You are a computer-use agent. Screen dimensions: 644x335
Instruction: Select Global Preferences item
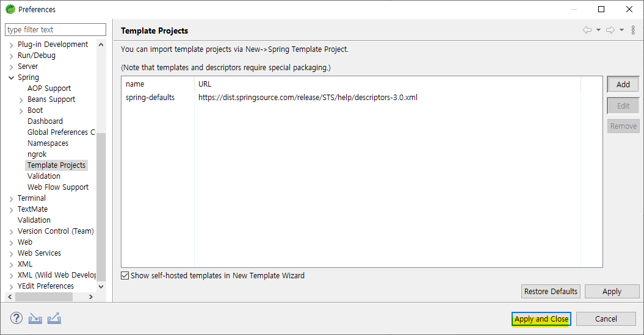(61, 132)
